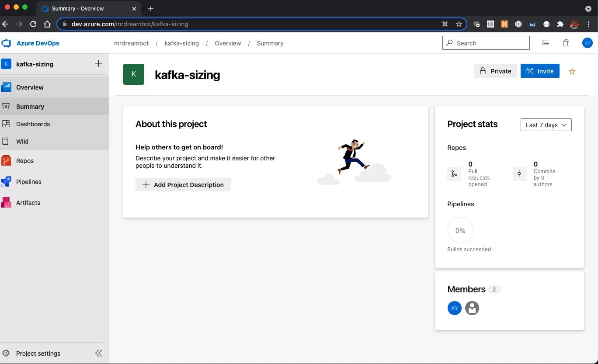Click the browser back arrow

pyautogui.click(x=5, y=24)
